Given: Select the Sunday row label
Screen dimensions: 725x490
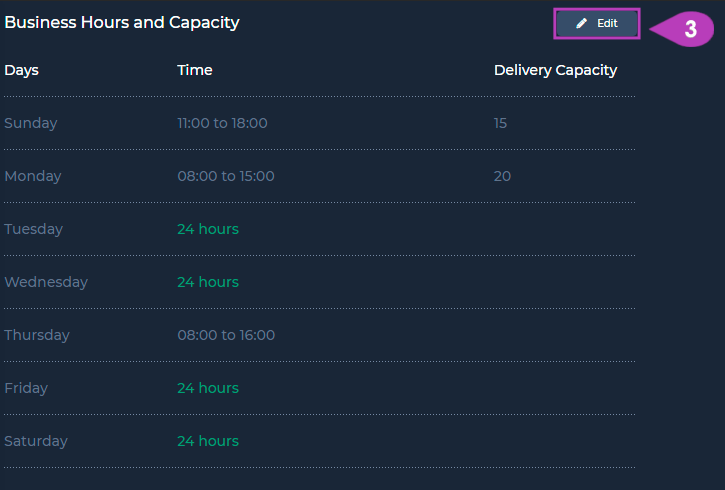Looking at the screenshot, I should 31,123.
